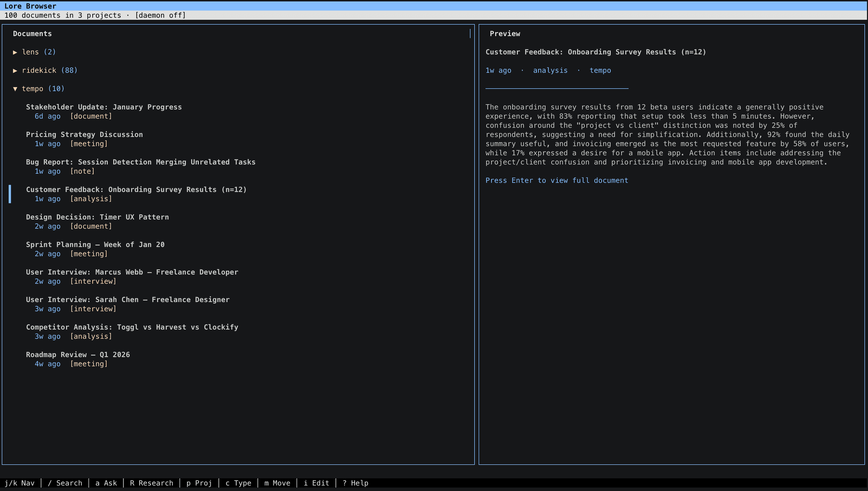Open the Edit command

click(316, 483)
